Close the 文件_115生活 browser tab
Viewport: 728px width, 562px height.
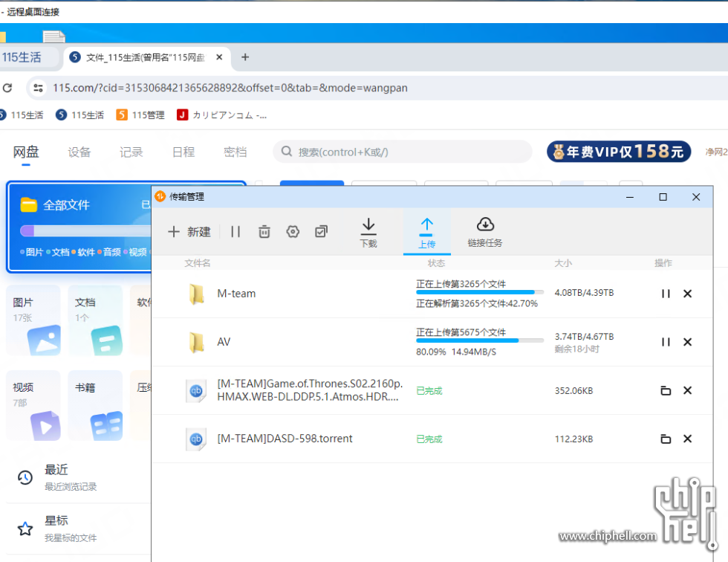coord(219,57)
